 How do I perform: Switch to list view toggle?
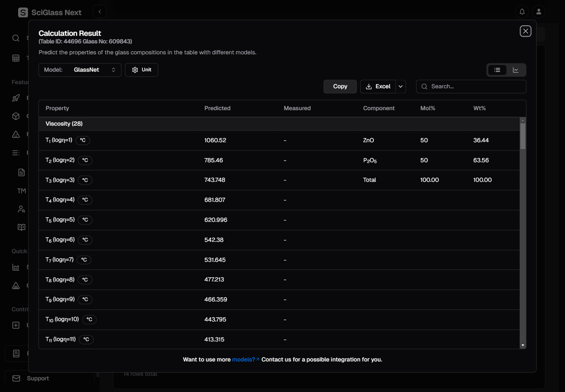tap(497, 70)
